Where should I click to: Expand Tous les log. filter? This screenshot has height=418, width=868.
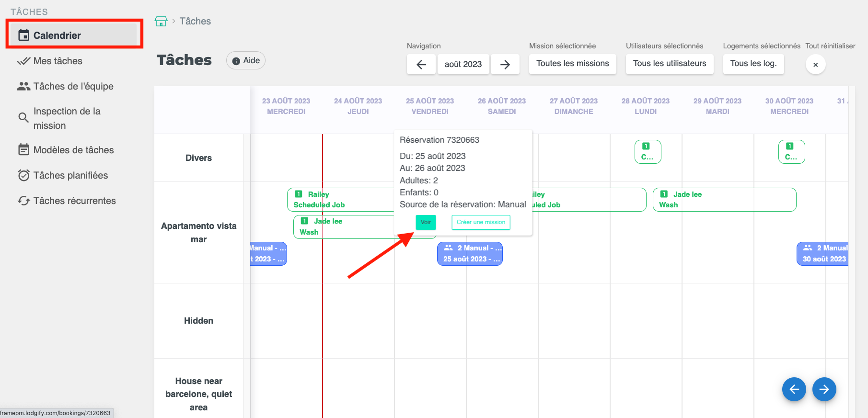coord(753,64)
